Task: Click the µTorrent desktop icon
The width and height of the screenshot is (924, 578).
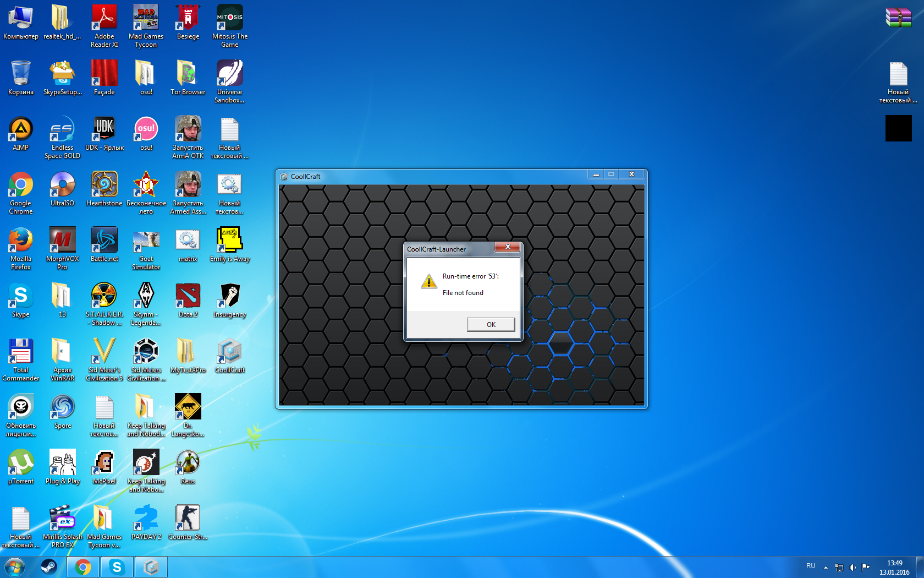Action: click(21, 466)
